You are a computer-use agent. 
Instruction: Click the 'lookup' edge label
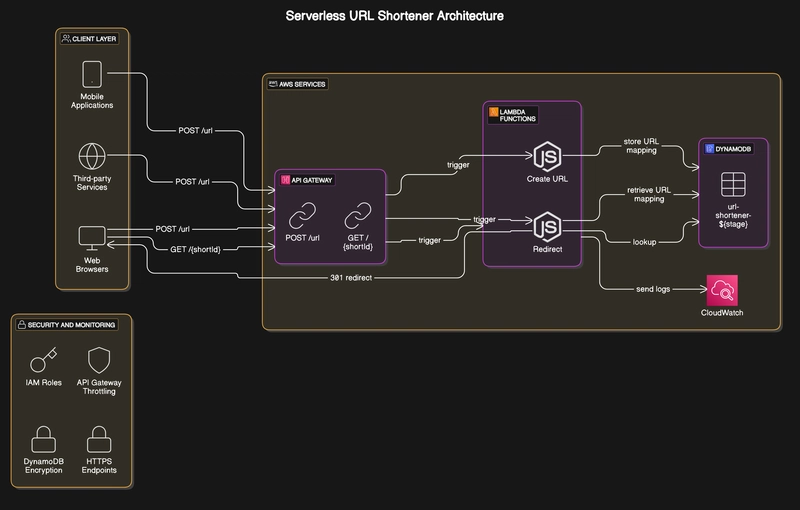point(644,242)
